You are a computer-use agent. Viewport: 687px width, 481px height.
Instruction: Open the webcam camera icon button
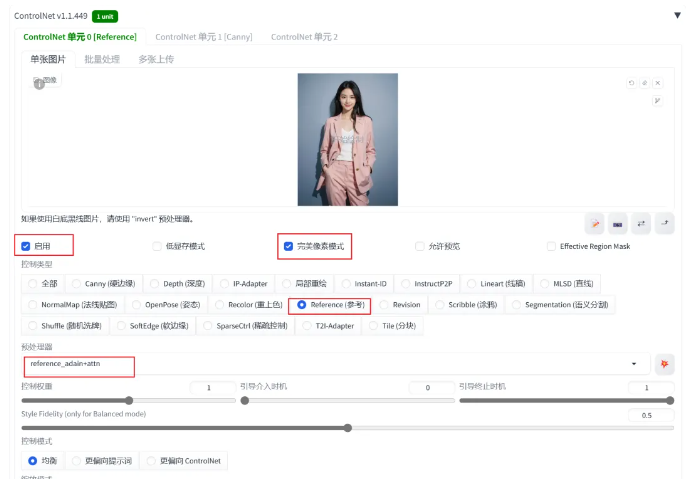pos(618,224)
